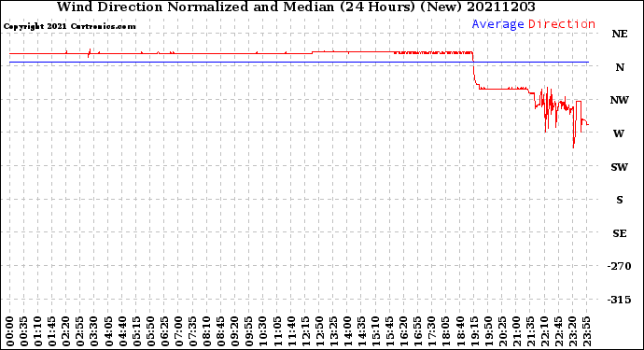Click the 04:40 time label

[x=122, y=331]
